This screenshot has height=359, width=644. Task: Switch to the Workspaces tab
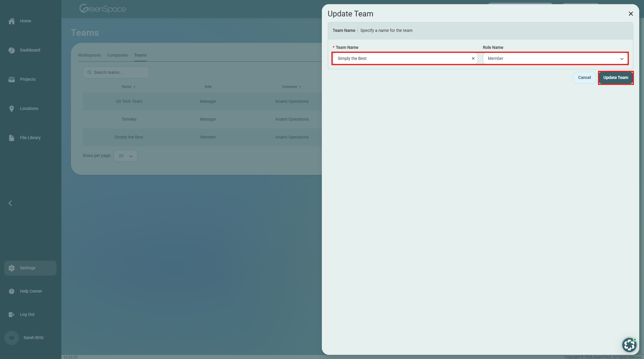(89, 55)
